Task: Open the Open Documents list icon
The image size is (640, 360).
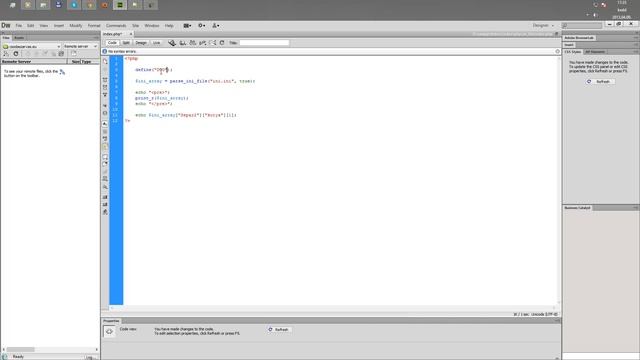Action: (x=105, y=62)
